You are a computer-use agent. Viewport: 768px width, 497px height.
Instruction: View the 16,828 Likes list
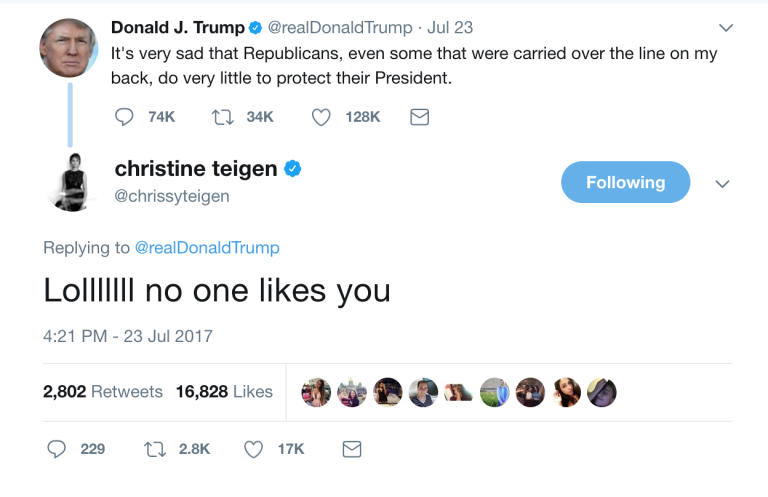tap(224, 392)
